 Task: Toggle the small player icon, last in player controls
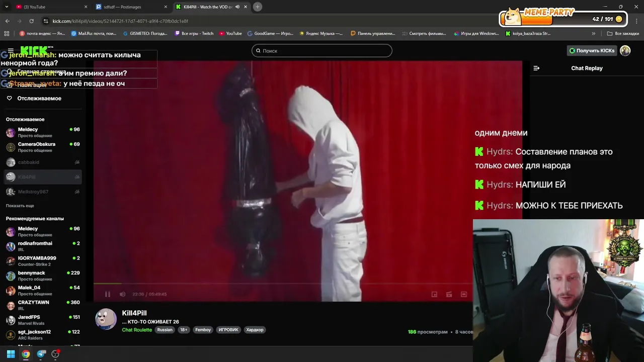point(464,294)
